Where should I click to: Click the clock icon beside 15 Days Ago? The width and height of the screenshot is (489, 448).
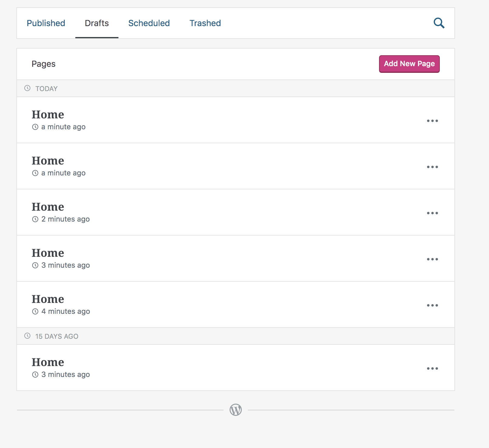coord(27,336)
